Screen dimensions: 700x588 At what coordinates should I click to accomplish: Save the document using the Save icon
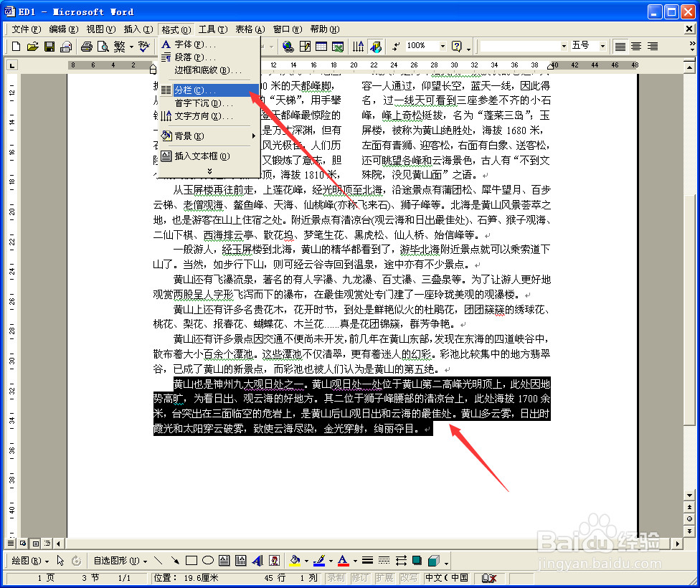pos(49,45)
